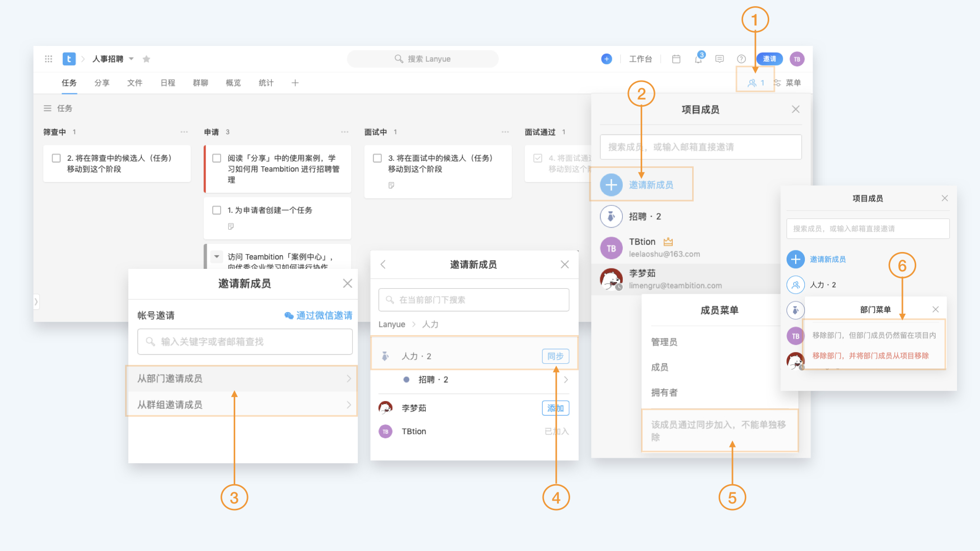Switch to the 统计 tab
This screenshot has height=551, width=980.
point(266,83)
